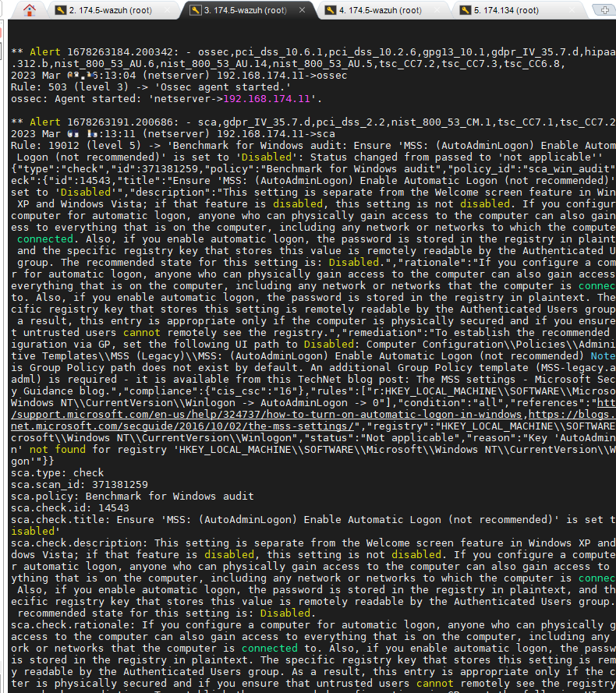The height and width of the screenshot is (693, 616).
Task: Open the home tab icon
Action: [x=29, y=10]
